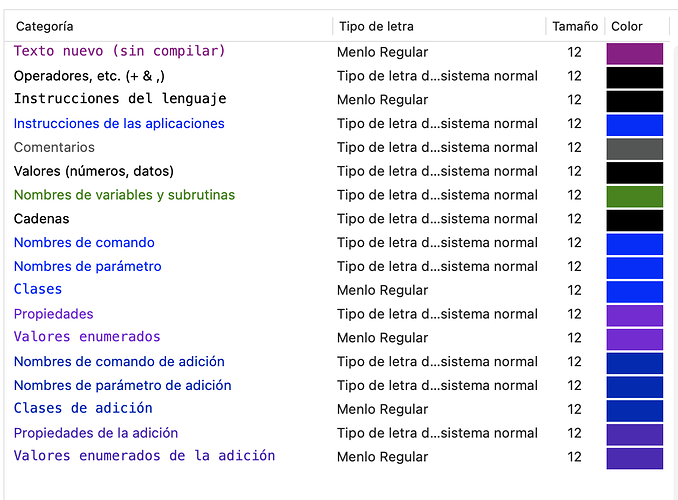The image size is (678, 500).
Task: Click the size 12 for Nombres de parámetro
Action: 574,266
